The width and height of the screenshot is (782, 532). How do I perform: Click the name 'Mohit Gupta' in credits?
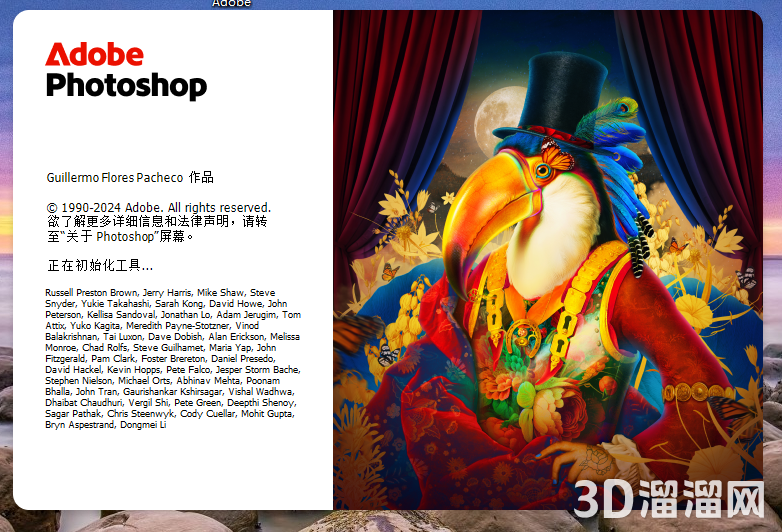[267, 413]
